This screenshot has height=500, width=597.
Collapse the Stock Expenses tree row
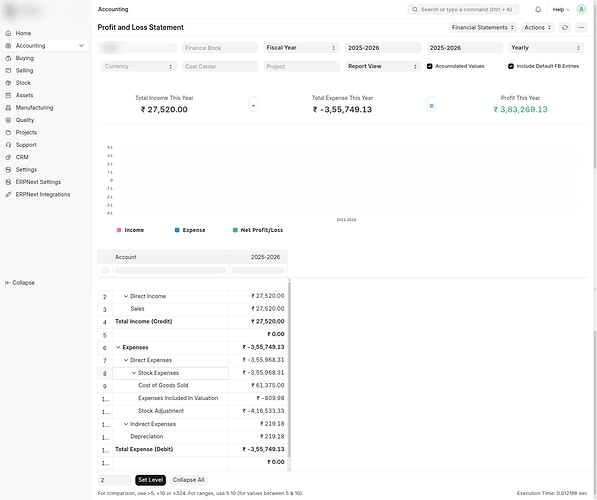coord(134,373)
